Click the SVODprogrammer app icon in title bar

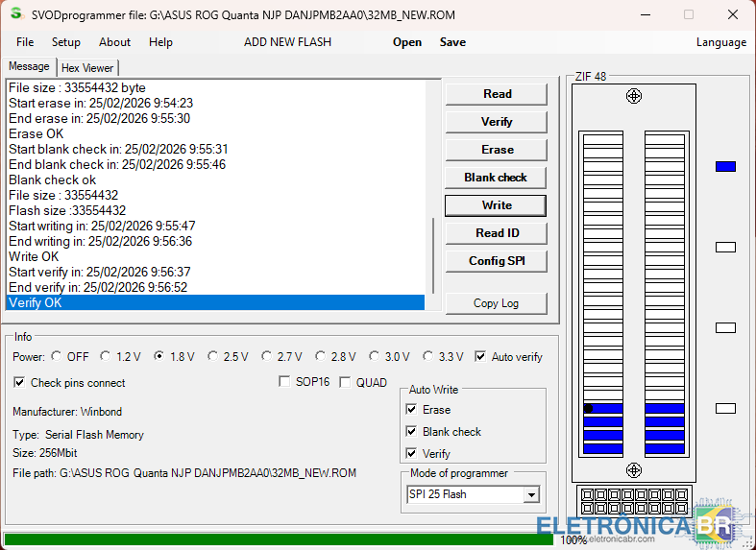14,15
